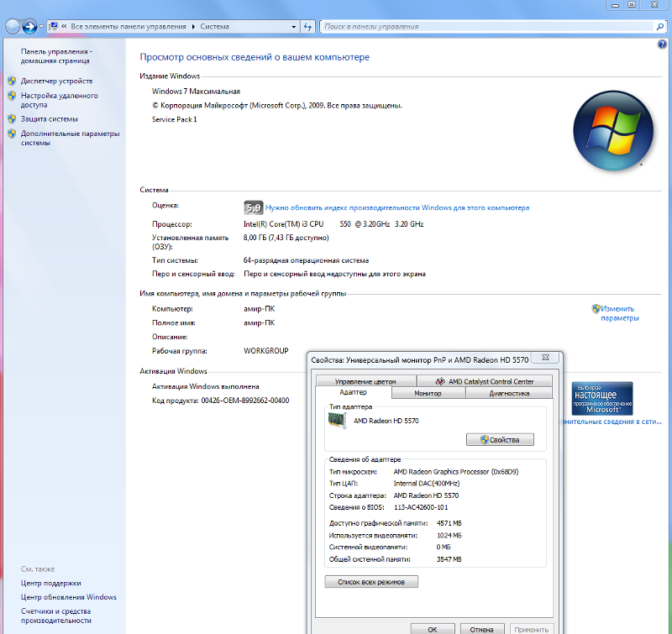Click the control panel icon in address bar

click(54, 27)
